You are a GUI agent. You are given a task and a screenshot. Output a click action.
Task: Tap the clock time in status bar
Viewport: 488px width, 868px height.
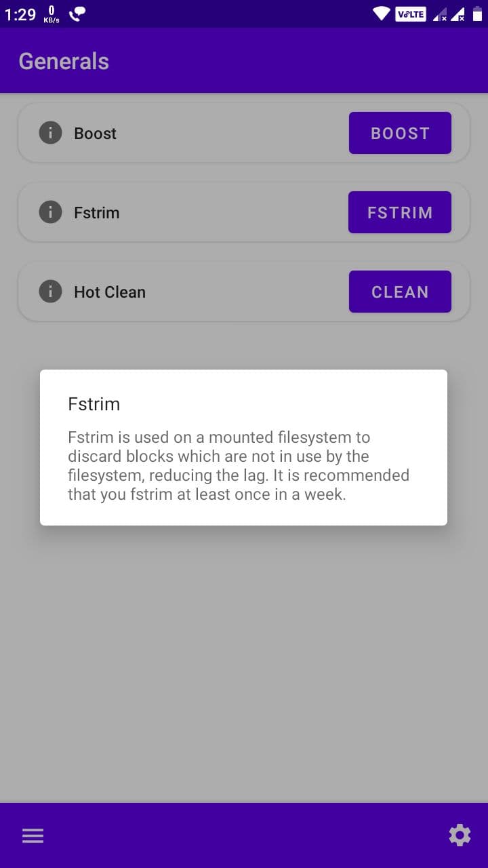click(x=20, y=14)
